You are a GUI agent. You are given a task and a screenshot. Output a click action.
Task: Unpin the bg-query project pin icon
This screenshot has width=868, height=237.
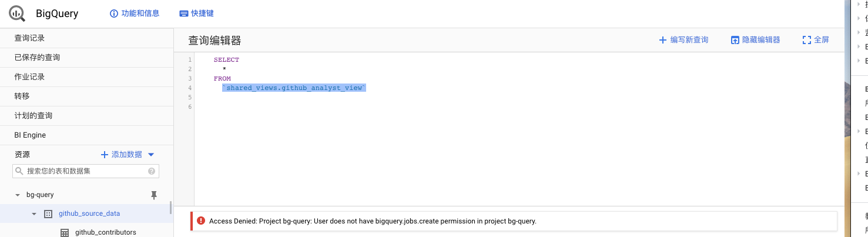[x=155, y=195]
